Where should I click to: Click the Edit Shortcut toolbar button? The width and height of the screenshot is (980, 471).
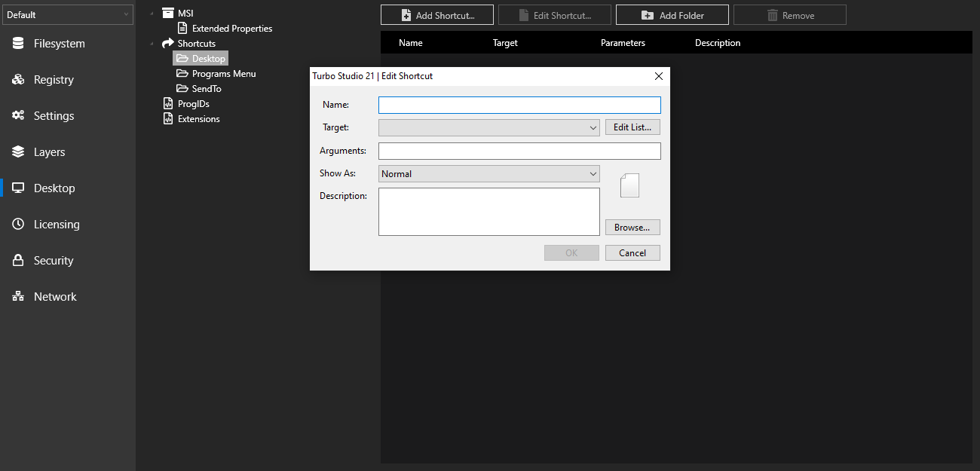click(555, 15)
